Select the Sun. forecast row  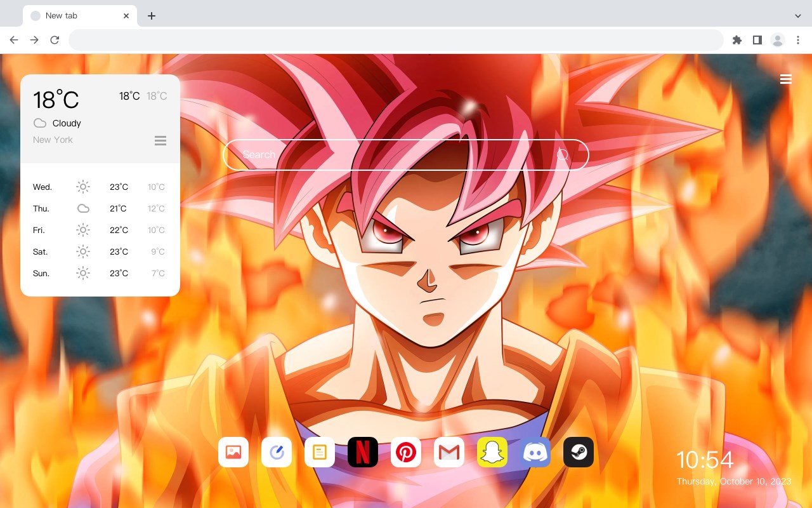pyautogui.click(x=100, y=273)
